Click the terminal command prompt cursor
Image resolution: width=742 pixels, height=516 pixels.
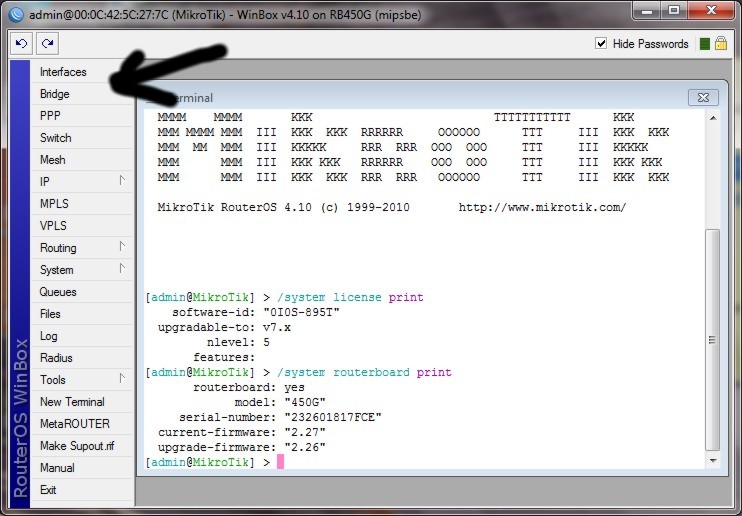pos(280,462)
